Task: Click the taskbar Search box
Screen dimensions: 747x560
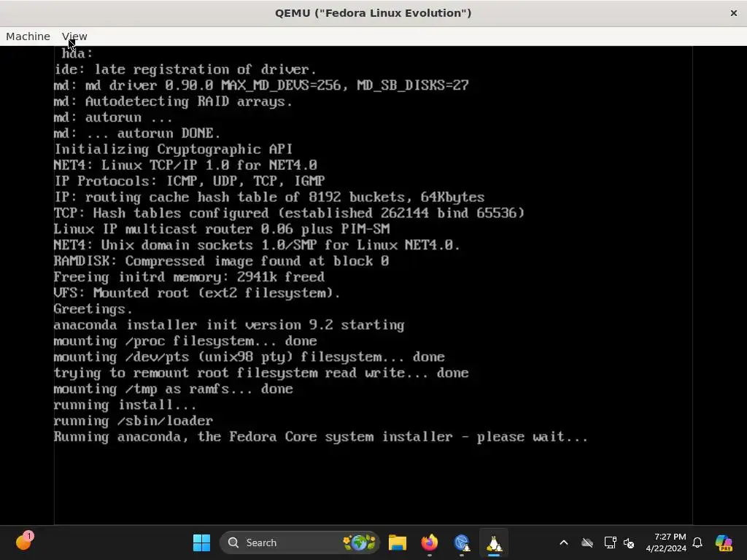Action: 299,542
